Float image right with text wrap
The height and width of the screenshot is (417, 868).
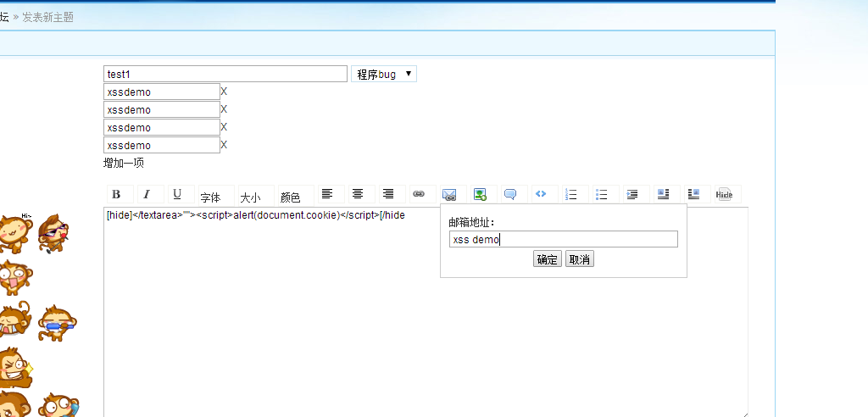point(693,194)
